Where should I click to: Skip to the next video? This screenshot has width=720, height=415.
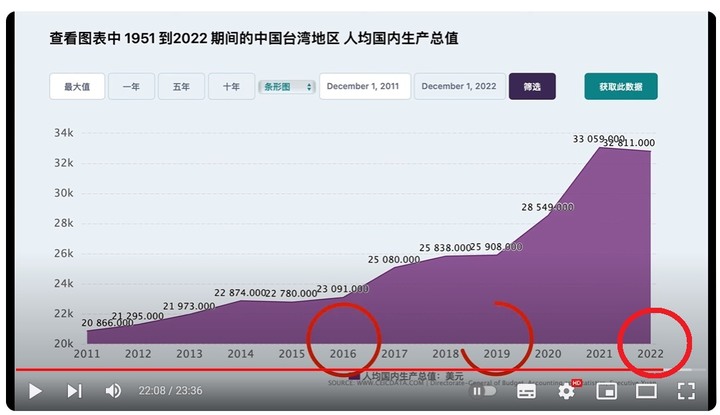[x=74, y=391]
